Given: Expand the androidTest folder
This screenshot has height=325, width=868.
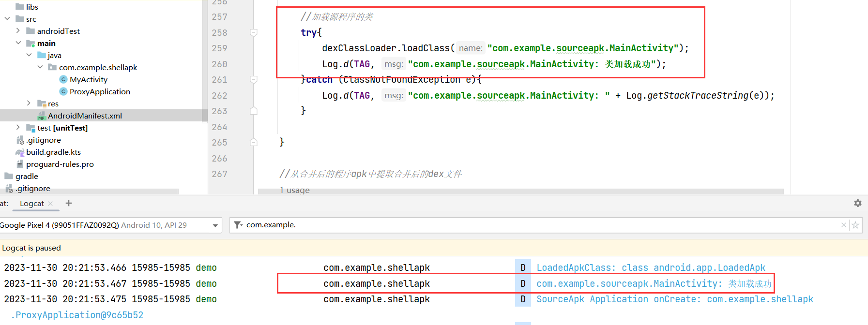Looking at the screenshot, I should (18, 31).
